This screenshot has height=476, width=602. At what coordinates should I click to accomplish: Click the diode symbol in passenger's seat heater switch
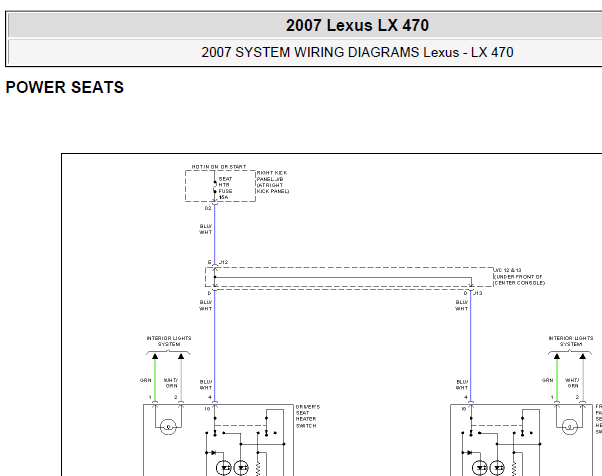click(469, 453)
